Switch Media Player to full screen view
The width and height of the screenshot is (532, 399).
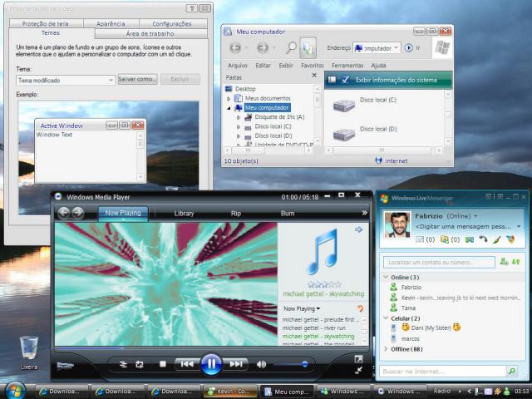(358, 359)
